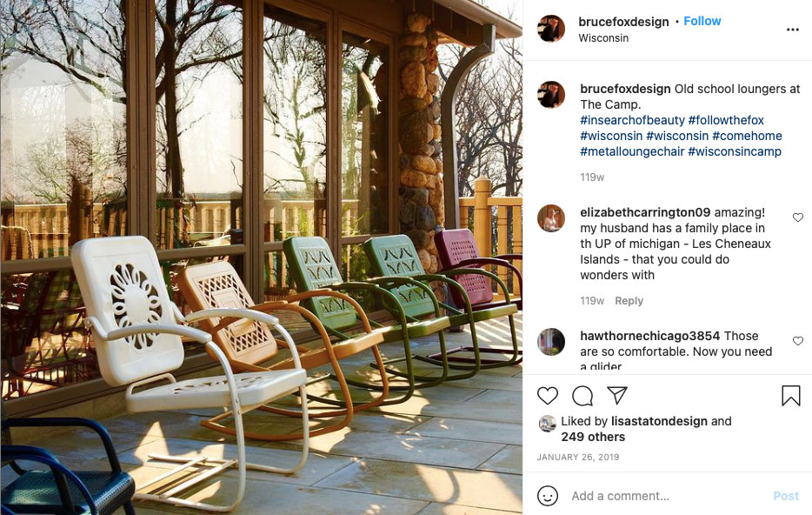The width and height of the screenshot is (812, 515).
Task: Like the post with heart icon
Action: click(548, 396)
